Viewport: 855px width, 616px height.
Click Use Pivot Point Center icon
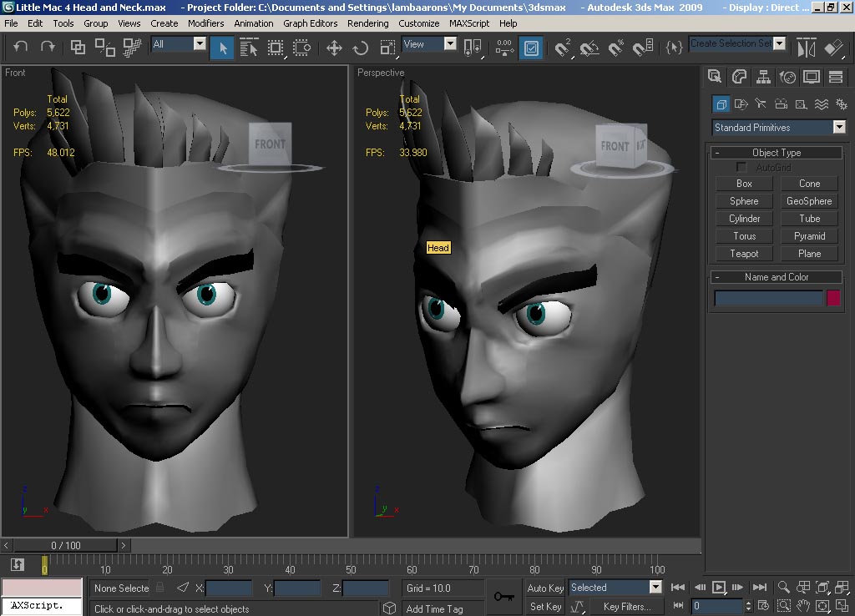473,48
